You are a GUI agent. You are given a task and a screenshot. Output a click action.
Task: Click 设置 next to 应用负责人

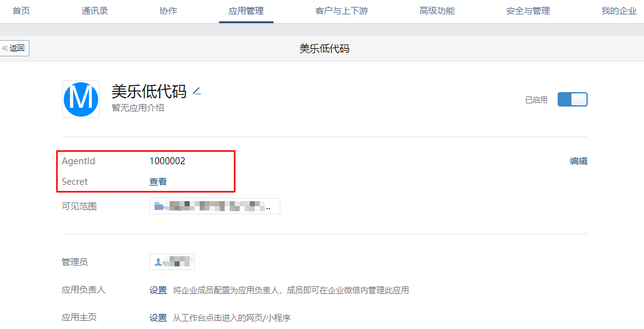pos(158,290)
